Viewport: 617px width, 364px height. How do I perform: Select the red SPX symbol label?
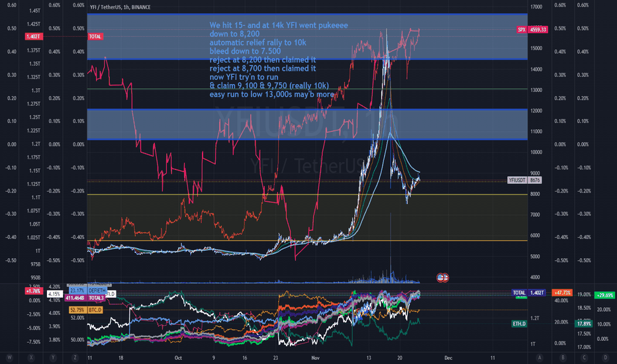pyautogui.click(x=522, y=30)
